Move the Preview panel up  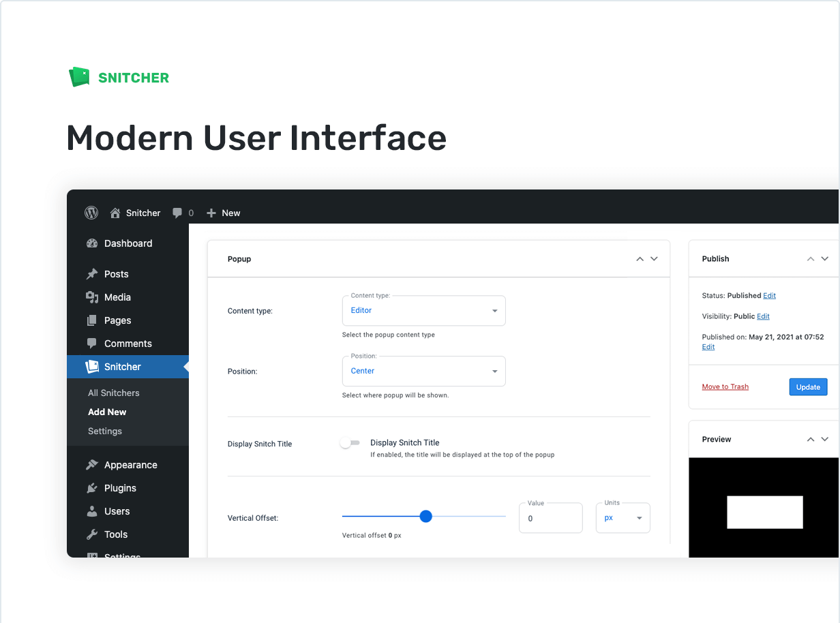(811, 440)
